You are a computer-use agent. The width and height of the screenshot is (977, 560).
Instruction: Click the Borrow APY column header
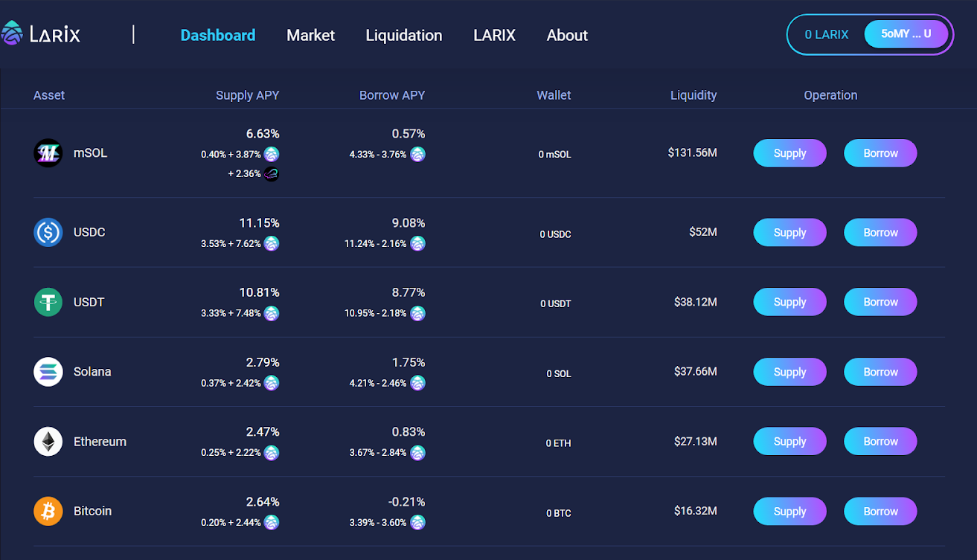[392, 95]
